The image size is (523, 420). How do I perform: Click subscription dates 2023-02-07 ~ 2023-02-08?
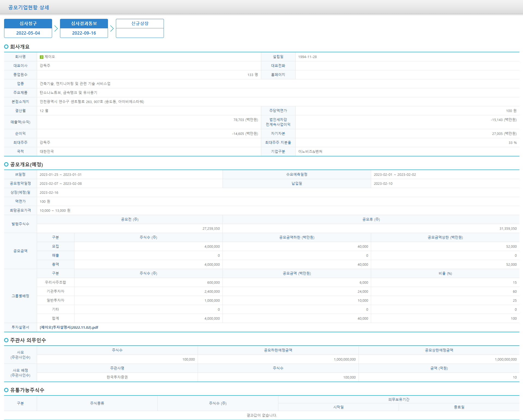[x=61, y=184]
